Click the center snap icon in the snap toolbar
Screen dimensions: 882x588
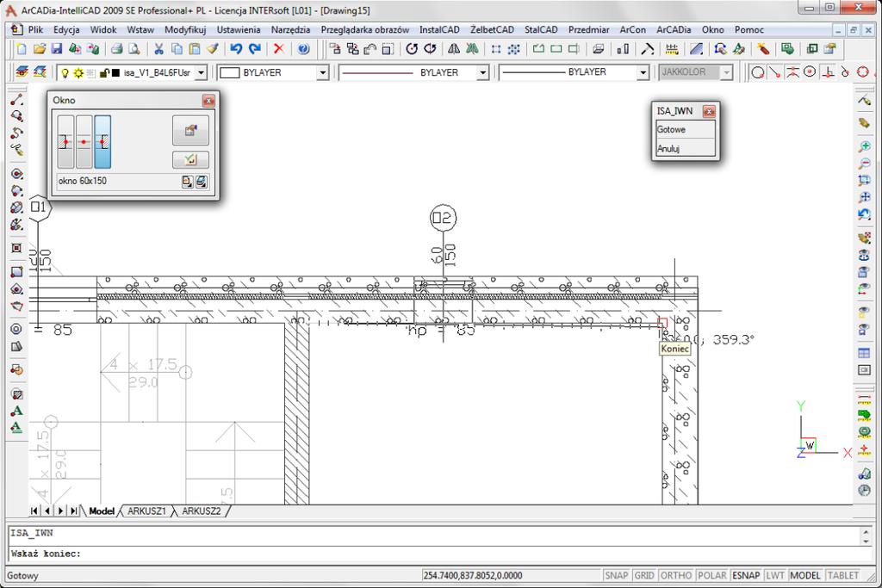(810, 72)
